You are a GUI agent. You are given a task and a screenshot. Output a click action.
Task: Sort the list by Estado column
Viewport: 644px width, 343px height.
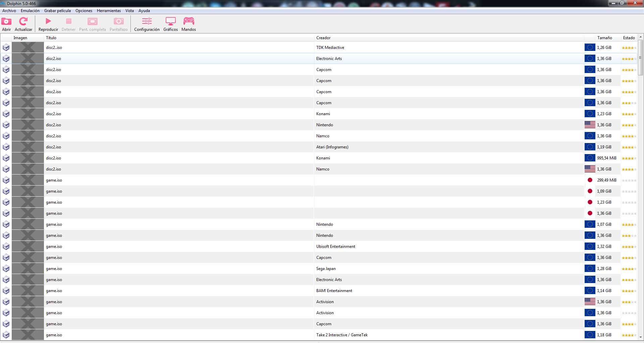pos(629,38)
